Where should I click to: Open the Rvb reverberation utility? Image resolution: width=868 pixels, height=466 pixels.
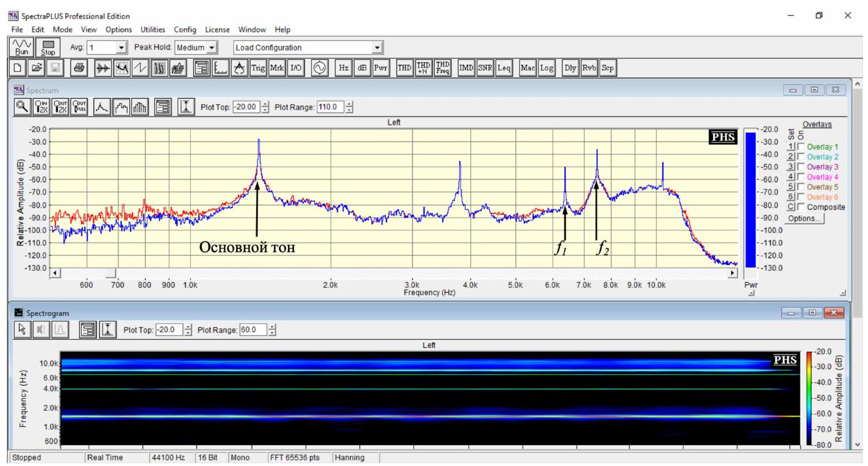click(x=589, y=68)
